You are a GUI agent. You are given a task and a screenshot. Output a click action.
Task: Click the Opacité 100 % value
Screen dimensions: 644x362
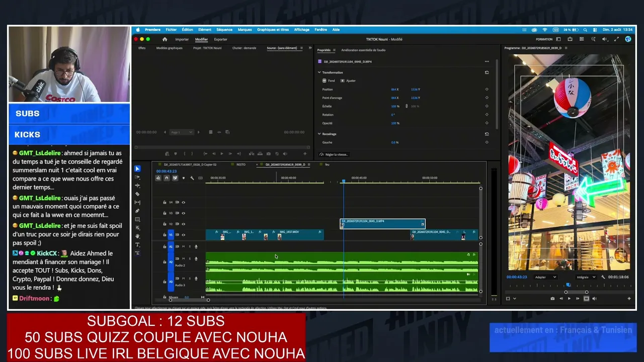pos(395,123)
